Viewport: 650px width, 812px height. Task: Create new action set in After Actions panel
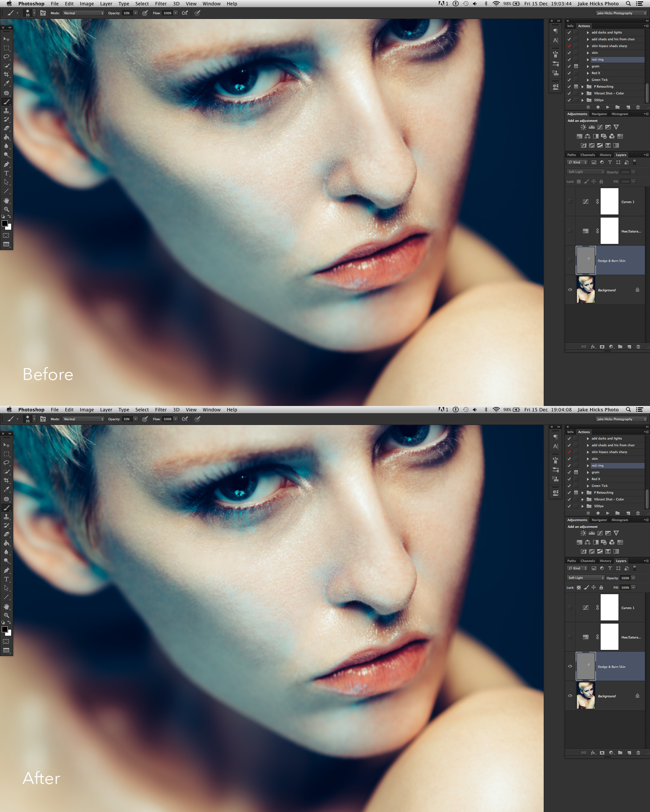point(617,513)
